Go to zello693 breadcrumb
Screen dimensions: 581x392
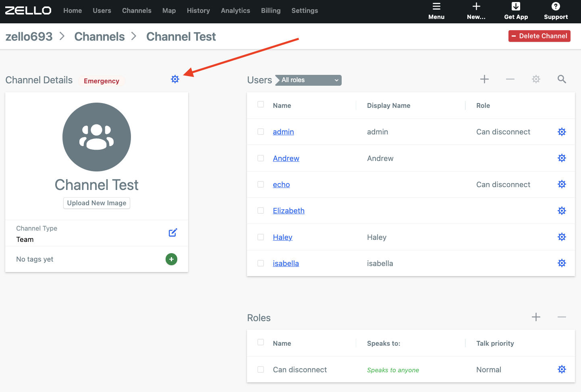pyautogui.click(x=29, y=37)
